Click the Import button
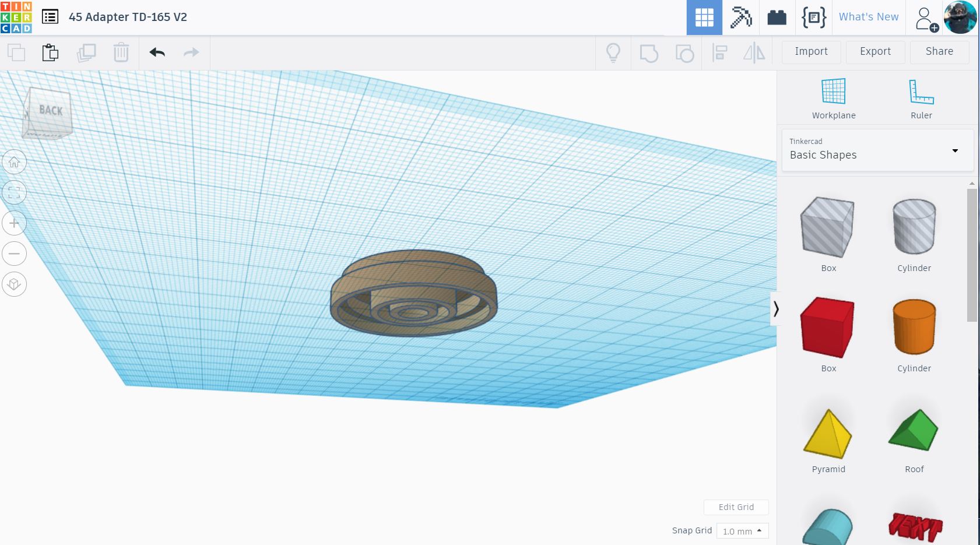The width and height of the screenshot is (980, 545). point(811,52)
